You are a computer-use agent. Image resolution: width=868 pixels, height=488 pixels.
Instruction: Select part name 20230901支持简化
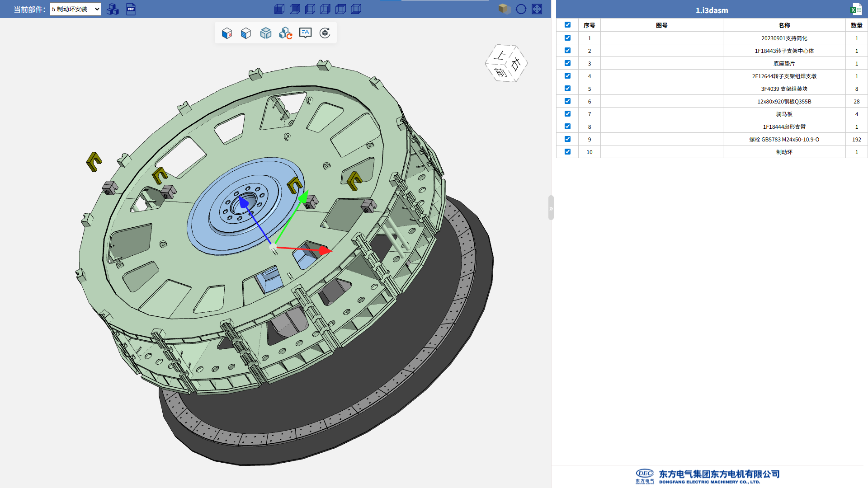point(784,38)
